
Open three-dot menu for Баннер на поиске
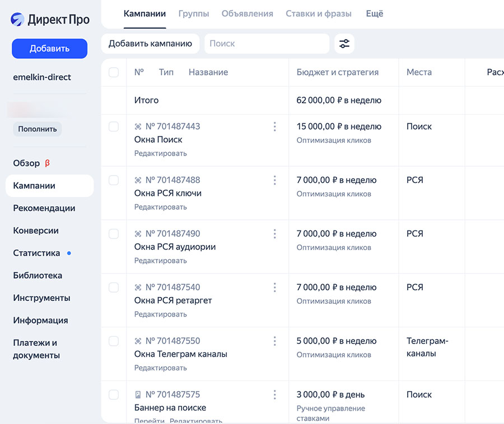[x=274, y=395]
